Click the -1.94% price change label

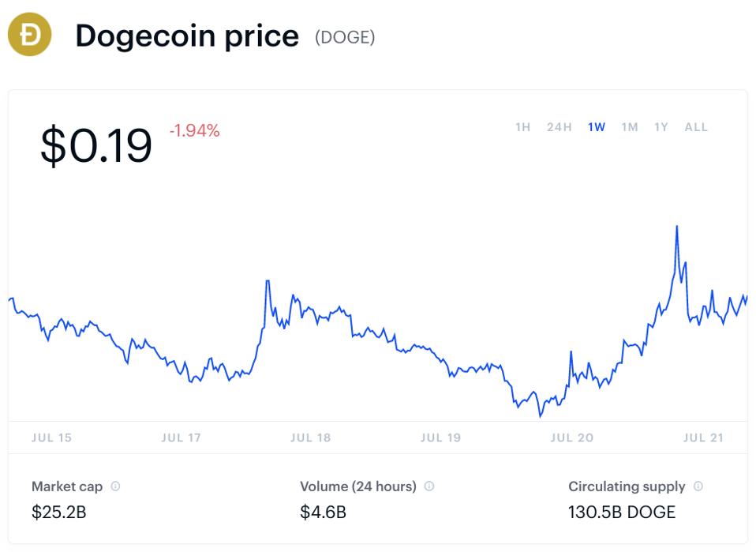(x=194, y=130)
